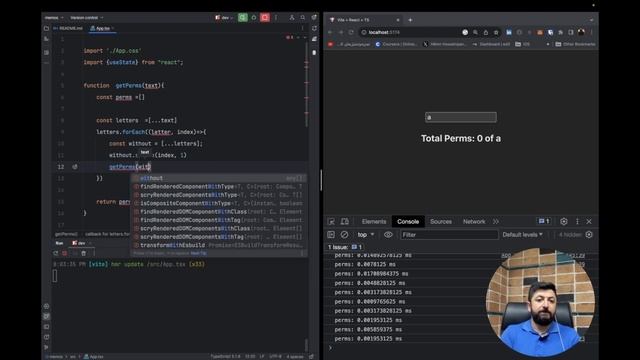Viewport: 640px width, 360px height.
Task: Toggle the console sidebar panel
Action: [331, 235]
